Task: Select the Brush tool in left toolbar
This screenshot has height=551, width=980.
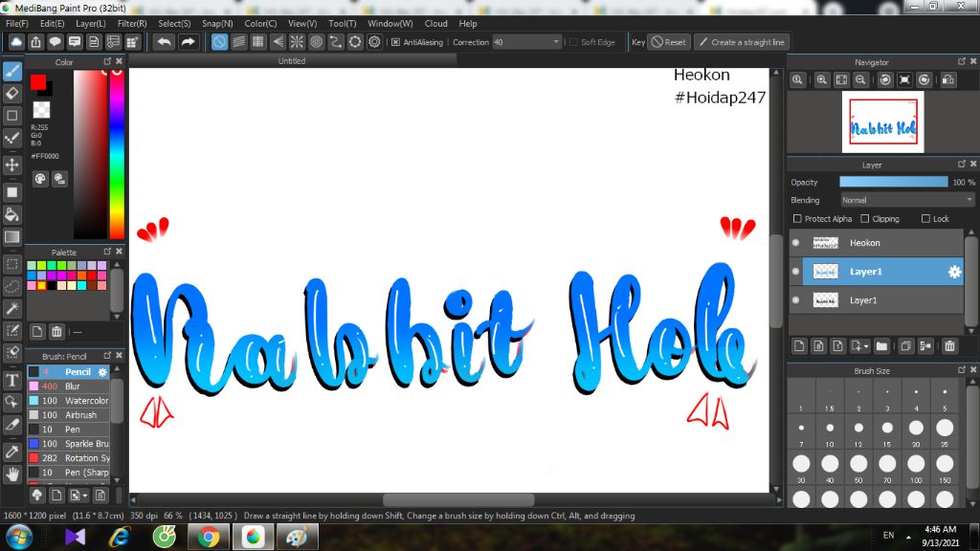Action: tap(12, 71)
